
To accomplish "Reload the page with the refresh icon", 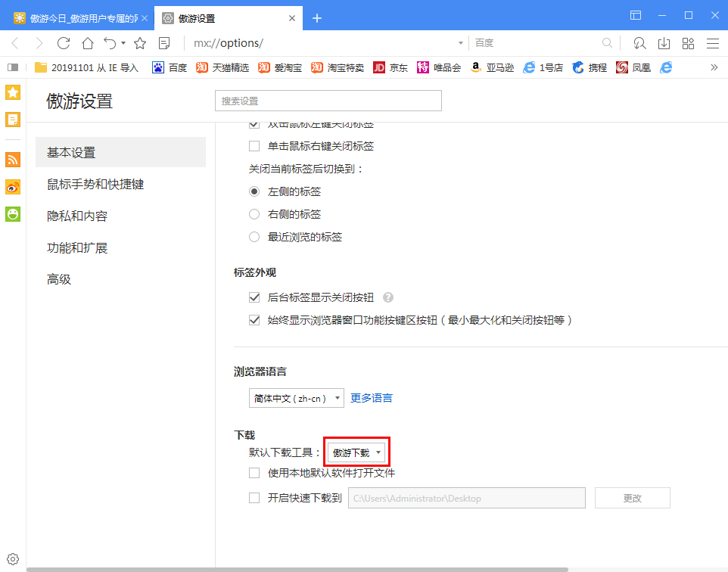I will pos(64,43).
